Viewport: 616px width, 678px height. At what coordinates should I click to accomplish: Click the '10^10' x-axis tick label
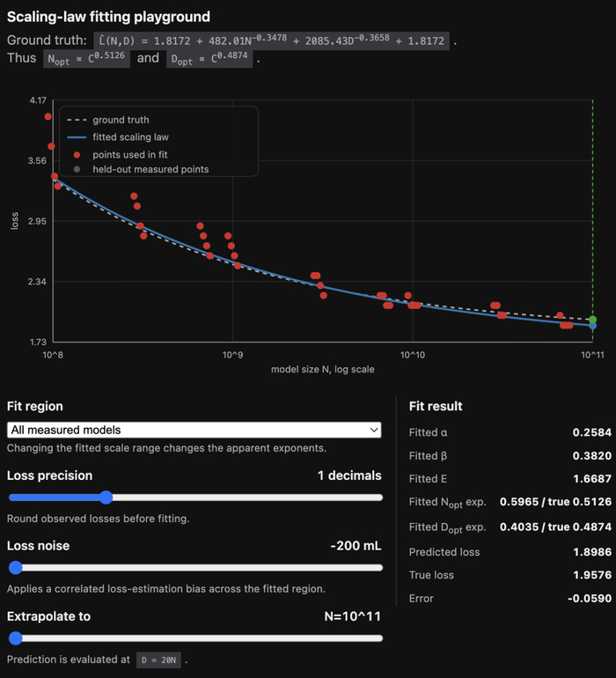coord(413,355)
